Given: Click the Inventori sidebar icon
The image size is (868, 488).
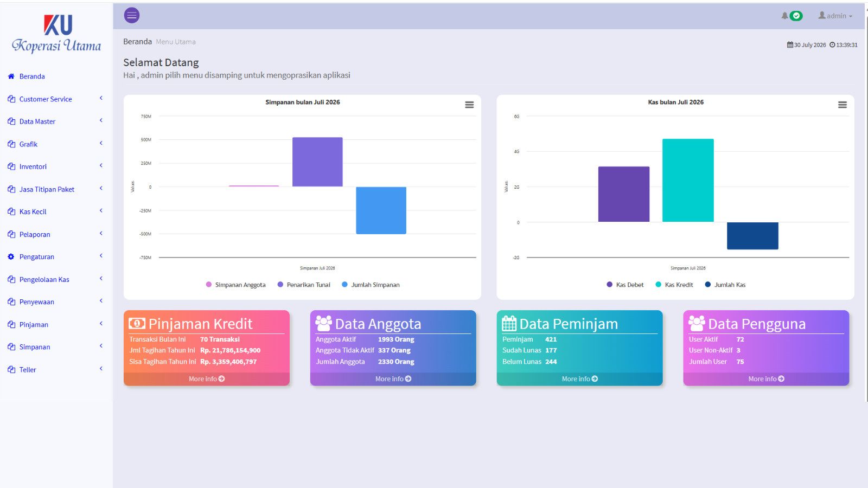Looking at the screenshot, I should [11, 167].
